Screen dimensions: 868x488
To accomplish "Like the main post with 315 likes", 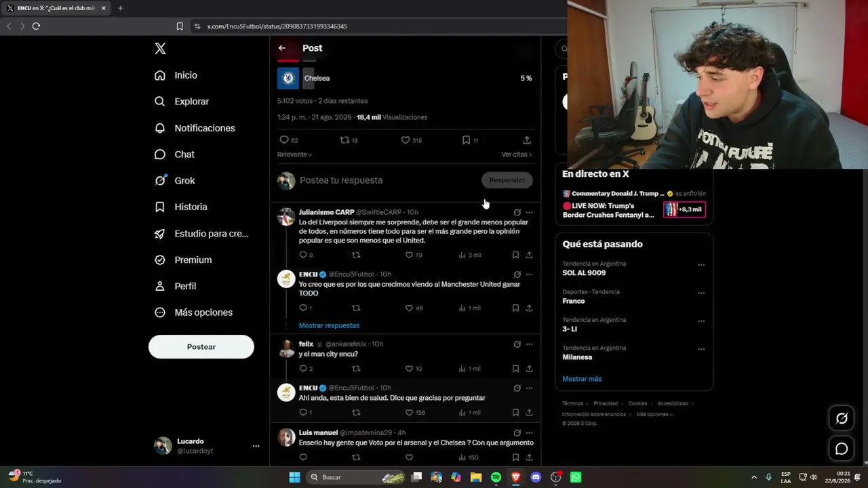I will pos(406,140).
